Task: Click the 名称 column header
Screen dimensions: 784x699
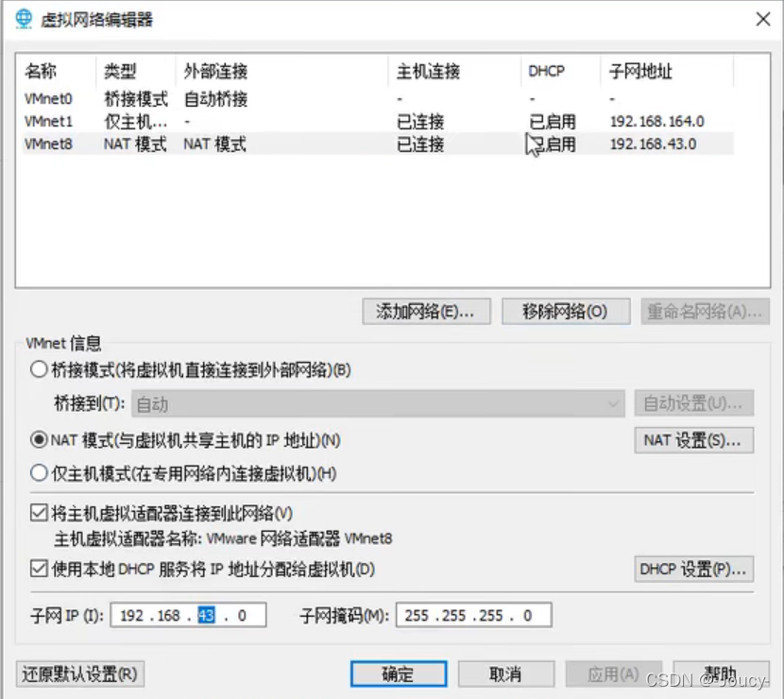Action: click(41, 71)
